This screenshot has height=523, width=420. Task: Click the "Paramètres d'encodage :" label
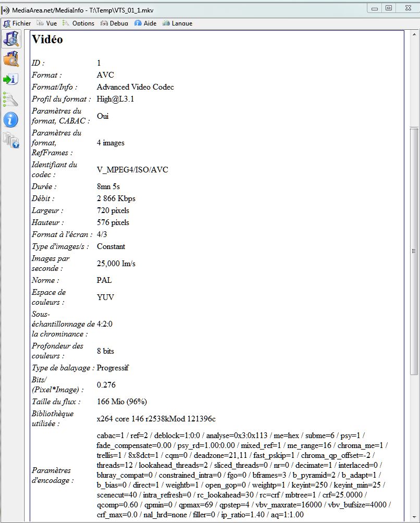pyautogui.click(x=53, y=475)
